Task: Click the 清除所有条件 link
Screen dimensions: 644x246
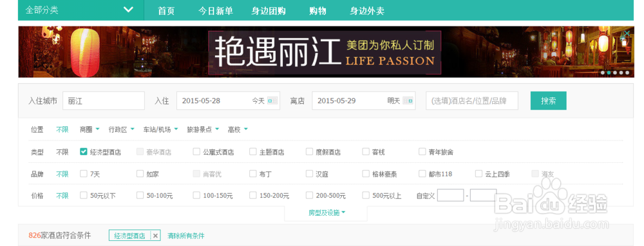Action: coord(185,236)
